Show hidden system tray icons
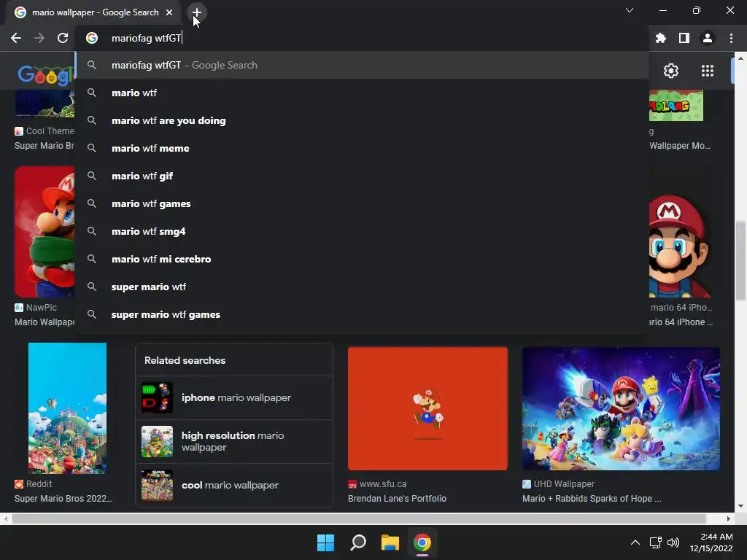The image size is (747, 560). click(x=635, y=542)
